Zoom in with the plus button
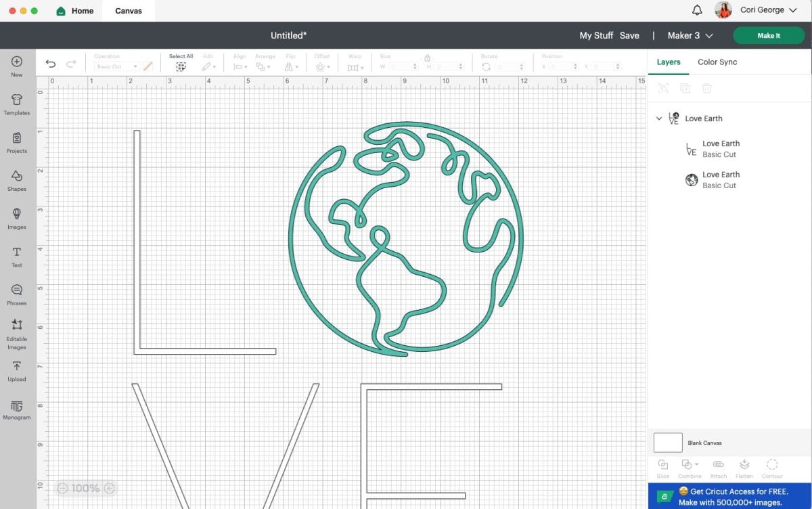This screenshot has height=509, width=812. coord(109,488)
